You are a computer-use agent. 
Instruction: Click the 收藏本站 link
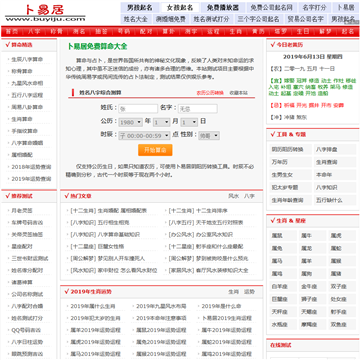point(239,93)
